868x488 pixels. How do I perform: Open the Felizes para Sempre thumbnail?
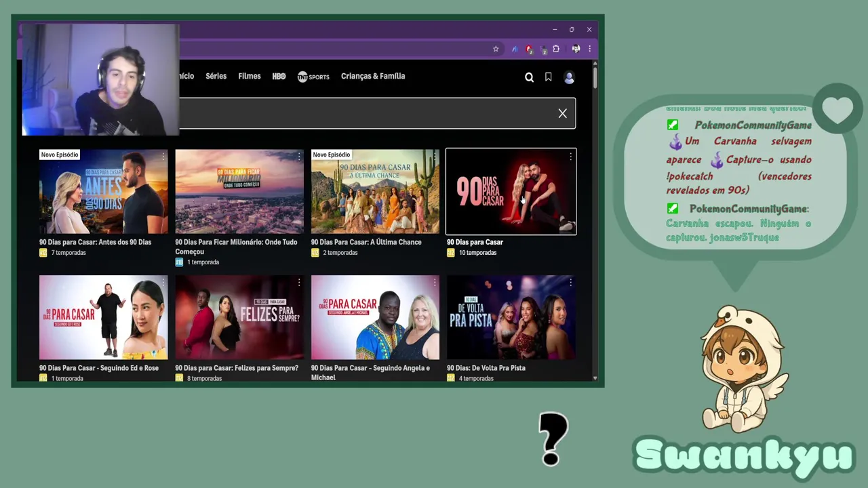pos(239,317)
